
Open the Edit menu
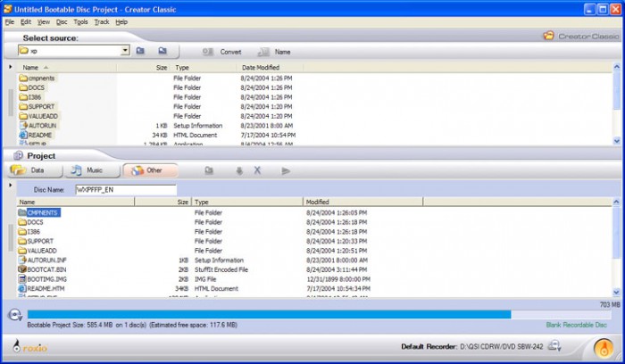click(26, 22)
